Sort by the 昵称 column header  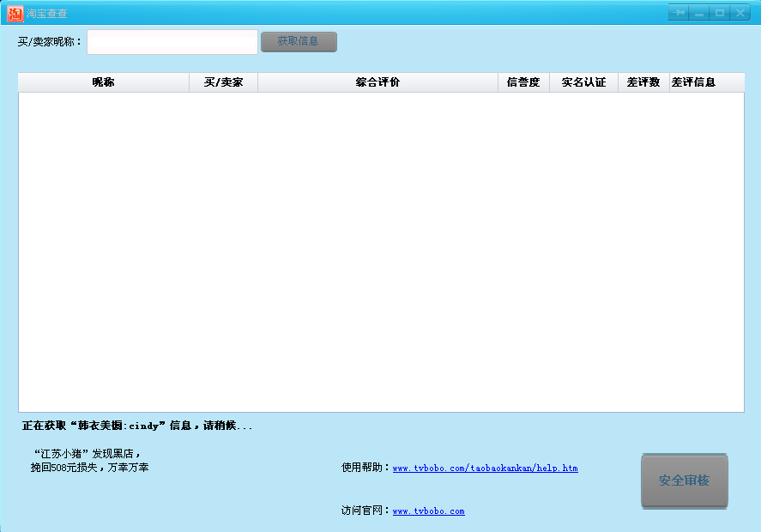coord(103,82)
